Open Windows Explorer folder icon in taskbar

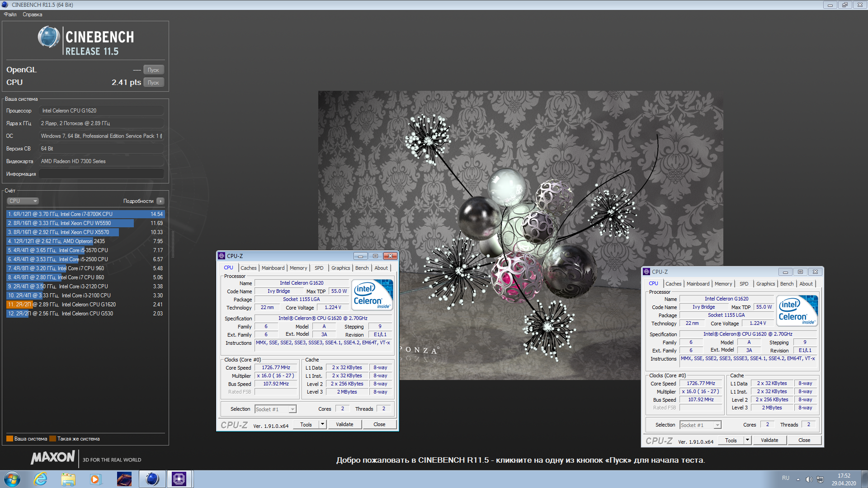68,479
